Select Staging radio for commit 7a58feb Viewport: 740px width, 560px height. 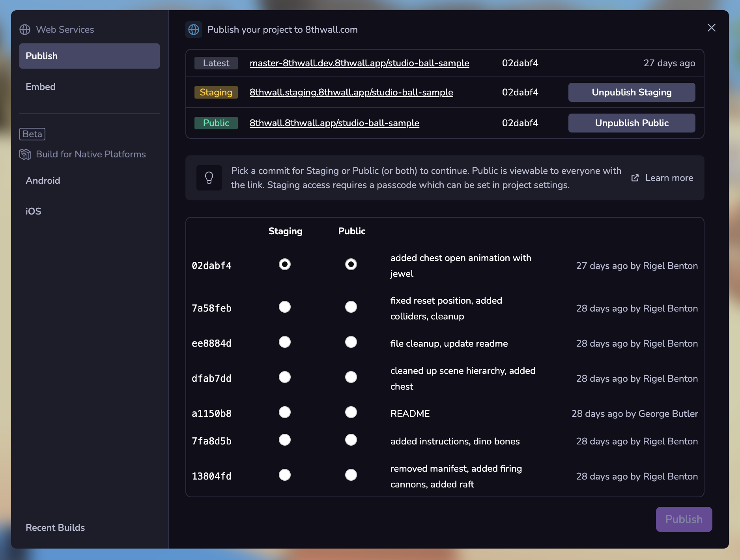(x=285, y=307)
